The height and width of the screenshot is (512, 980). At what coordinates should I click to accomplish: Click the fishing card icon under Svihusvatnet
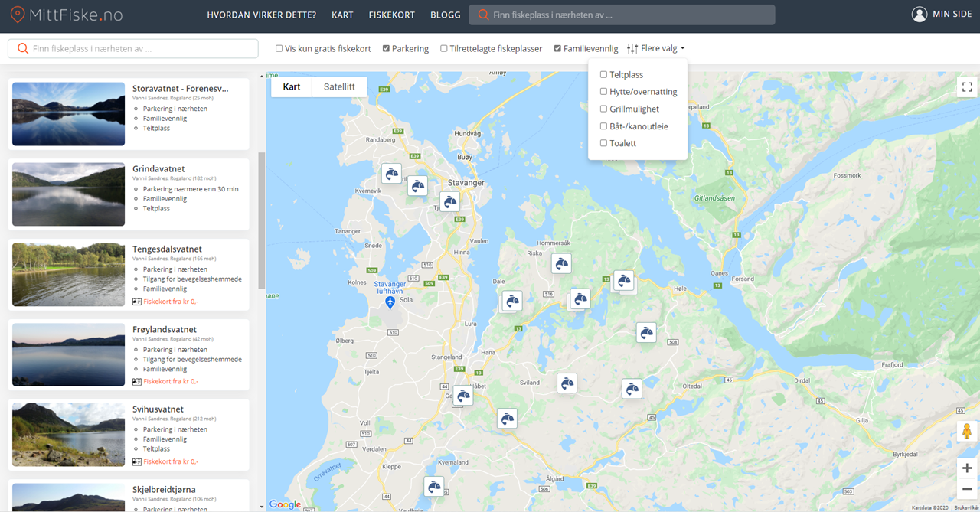click(x=137, y=461)
